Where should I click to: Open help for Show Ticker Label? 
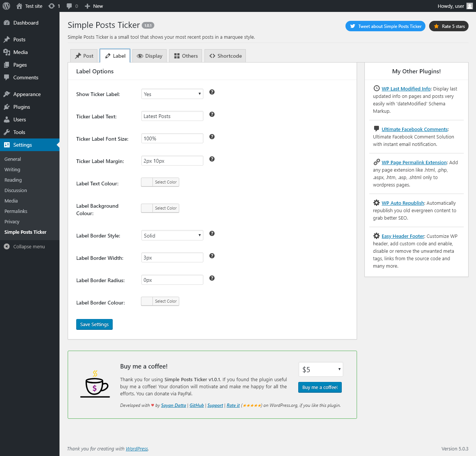click(x=212, y=92)
